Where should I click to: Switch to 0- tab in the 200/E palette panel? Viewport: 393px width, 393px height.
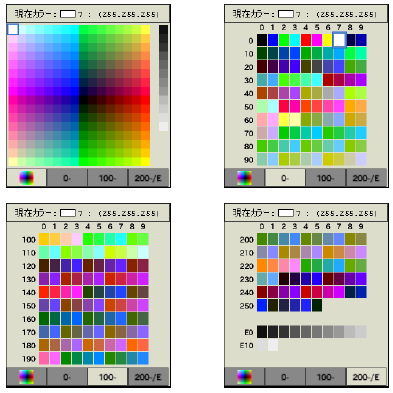(285, 377)
